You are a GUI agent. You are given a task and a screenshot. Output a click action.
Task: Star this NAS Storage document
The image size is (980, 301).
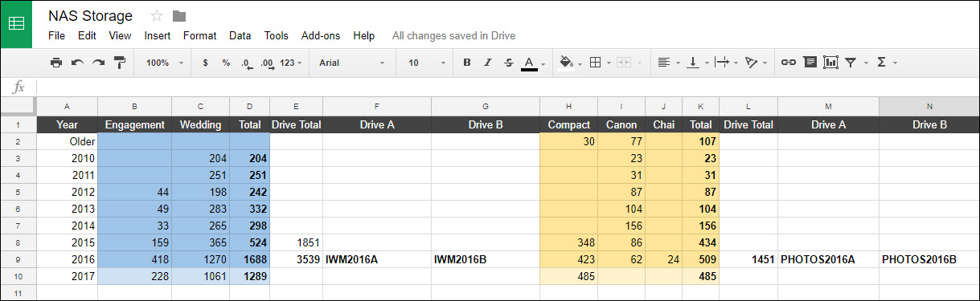(x=157, y=16)
